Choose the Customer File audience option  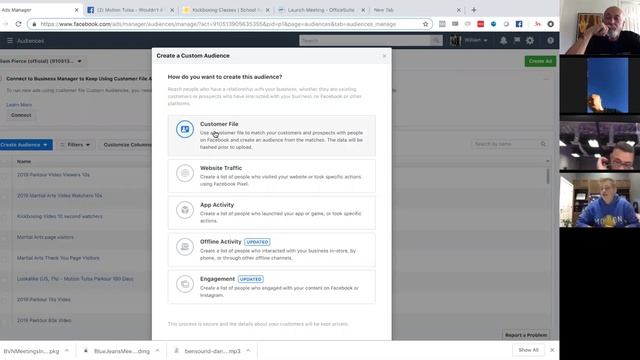click(271, 136)
